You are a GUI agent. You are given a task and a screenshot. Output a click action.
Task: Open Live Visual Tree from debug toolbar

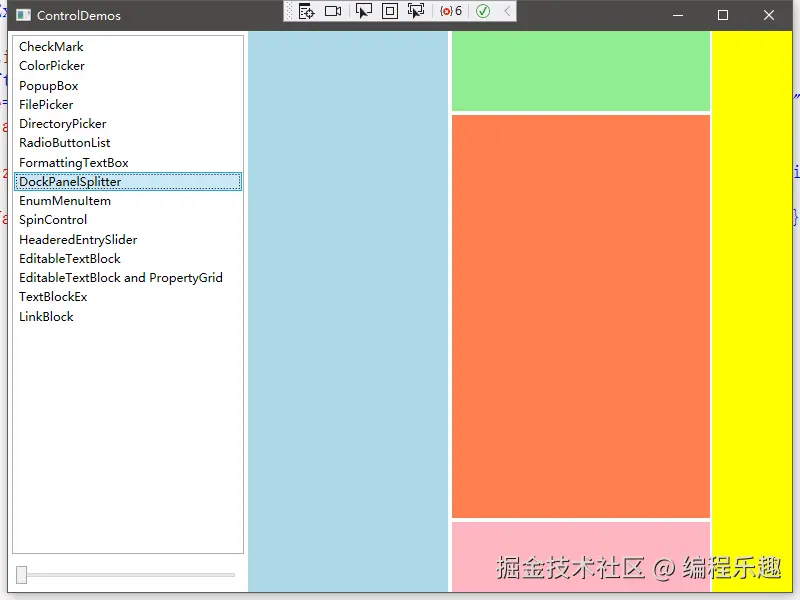coord(306,11)
